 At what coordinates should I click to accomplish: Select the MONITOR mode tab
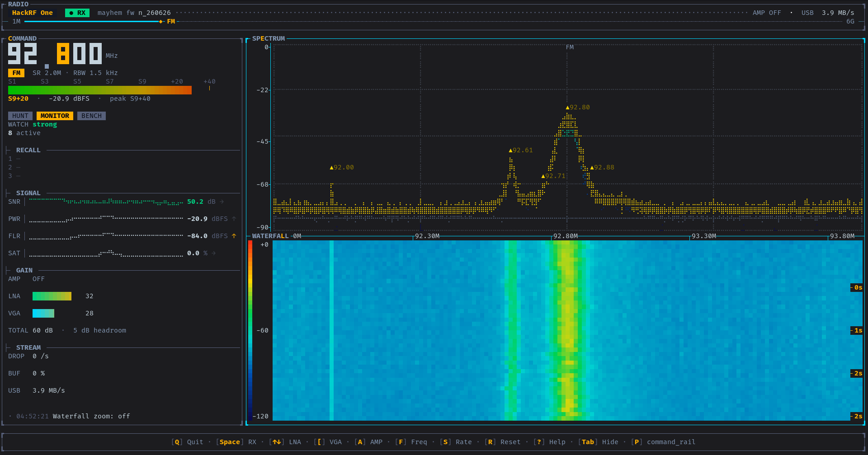pos(55,116)
